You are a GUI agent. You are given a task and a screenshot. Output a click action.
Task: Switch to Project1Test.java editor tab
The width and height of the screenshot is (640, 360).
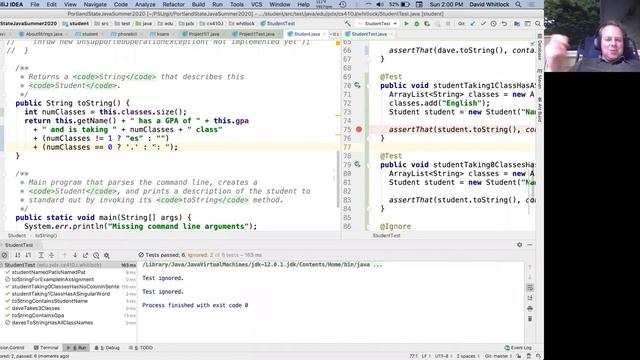coord(256,34)
